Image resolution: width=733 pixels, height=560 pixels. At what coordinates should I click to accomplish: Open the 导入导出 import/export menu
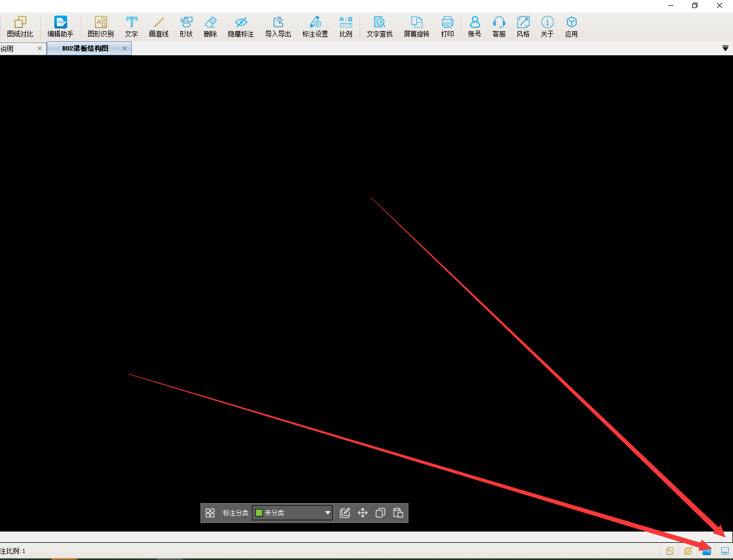click(278, 26)
